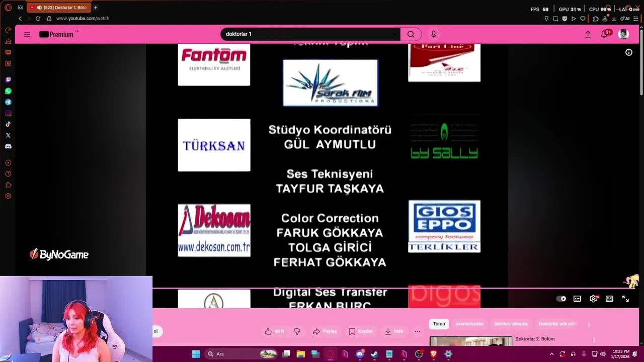Click the Paylaş share button

(325, 331)
